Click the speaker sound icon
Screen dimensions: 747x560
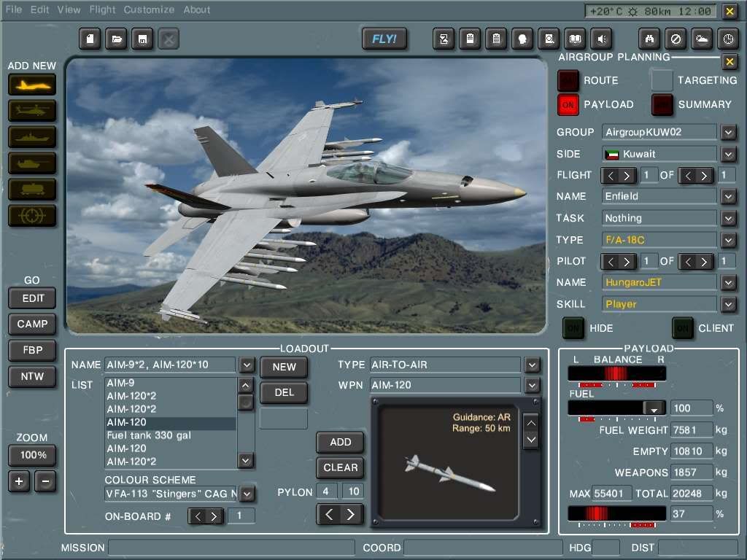click(602, 39)
